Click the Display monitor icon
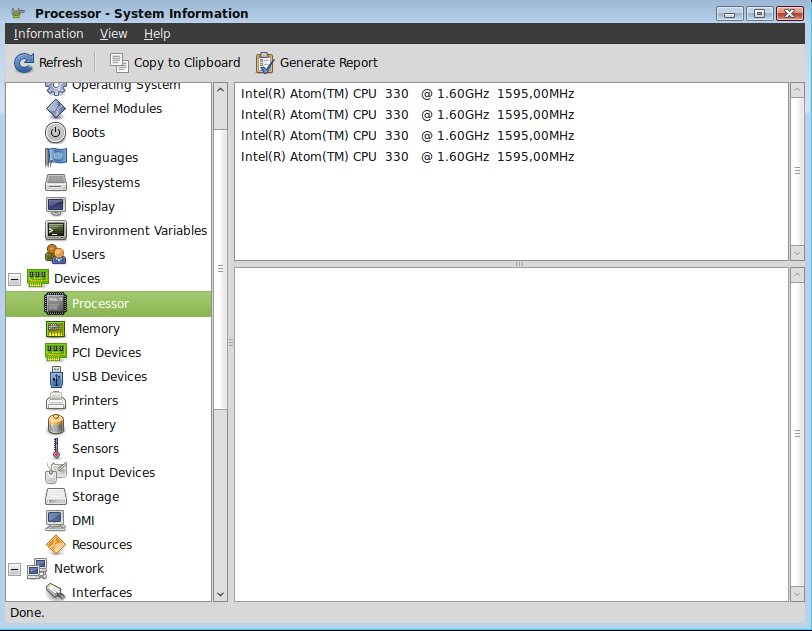812x631 pixels. click(55, 206)
